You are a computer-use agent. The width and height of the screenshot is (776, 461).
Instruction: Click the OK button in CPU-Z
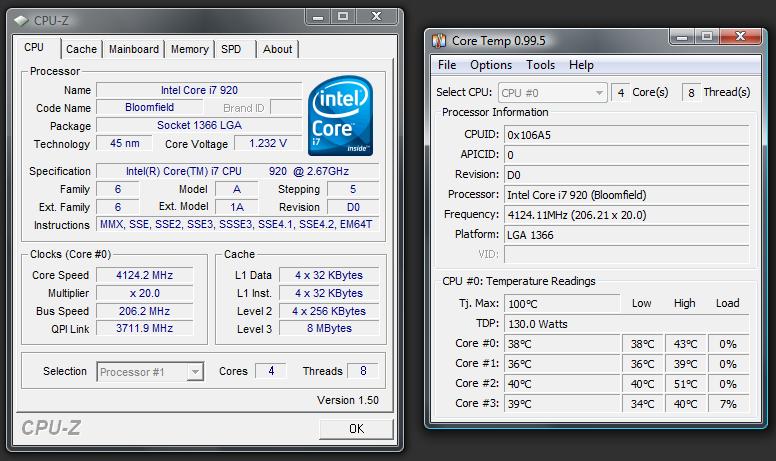[356, 429]
